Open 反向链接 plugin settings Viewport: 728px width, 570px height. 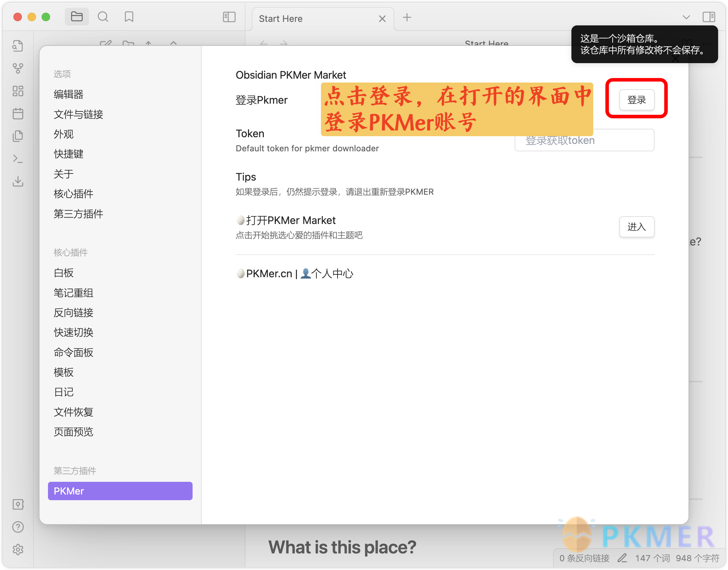pyautogui.click(x=120, y=313)
